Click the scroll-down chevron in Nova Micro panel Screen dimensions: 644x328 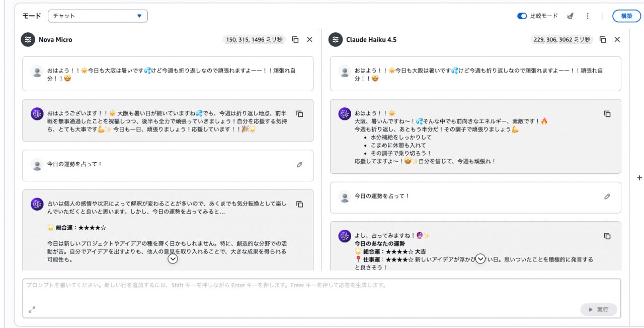click(x=173, y=259)
